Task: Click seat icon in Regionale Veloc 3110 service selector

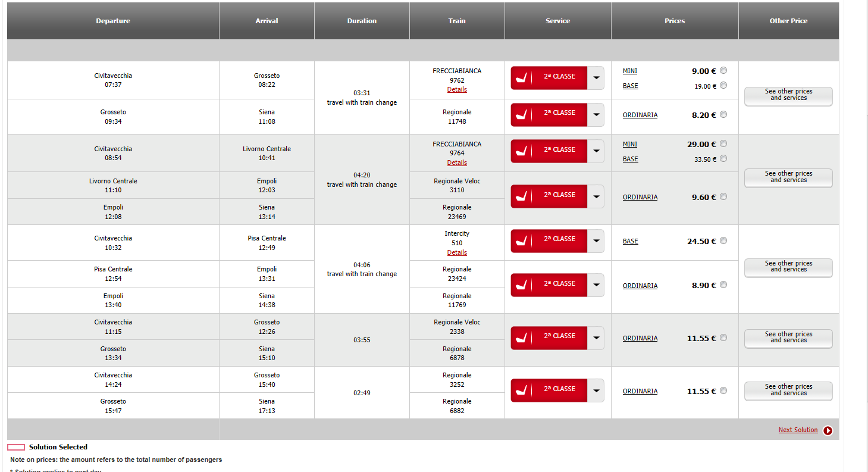Action: tap(521, 196)
